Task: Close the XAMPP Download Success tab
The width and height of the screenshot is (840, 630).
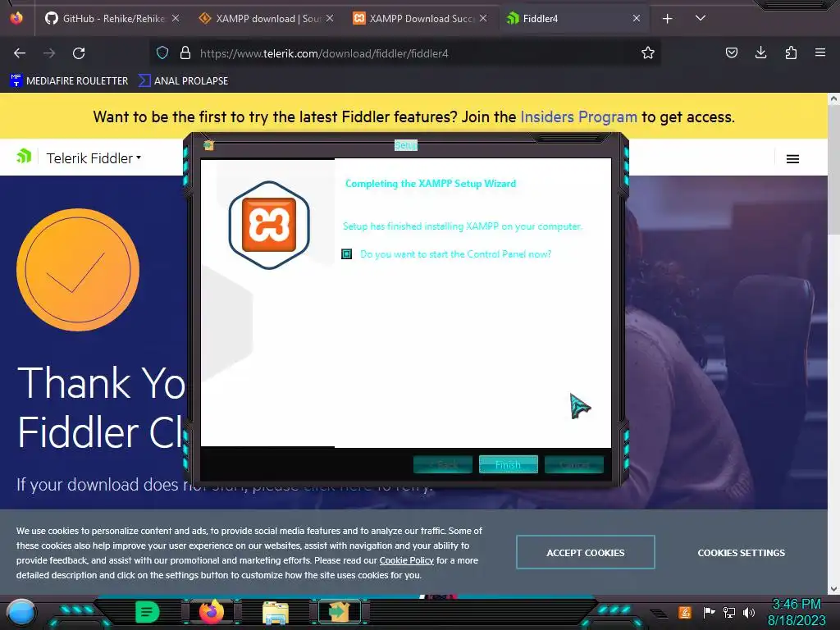Action: 483,19
